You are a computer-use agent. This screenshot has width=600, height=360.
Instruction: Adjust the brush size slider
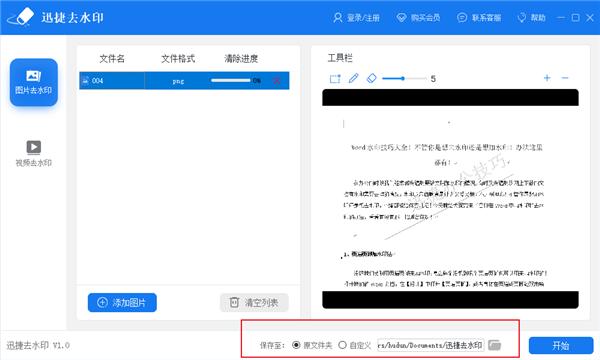[x=404, y=78]
